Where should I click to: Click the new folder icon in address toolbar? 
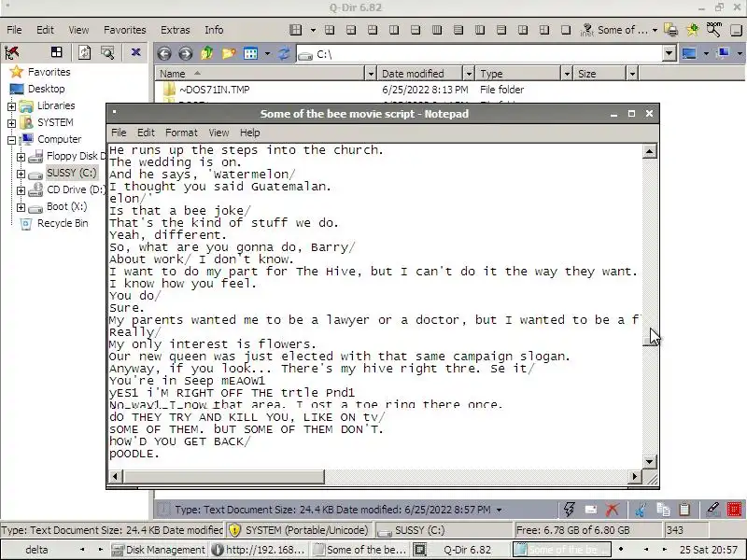[229, 53]
